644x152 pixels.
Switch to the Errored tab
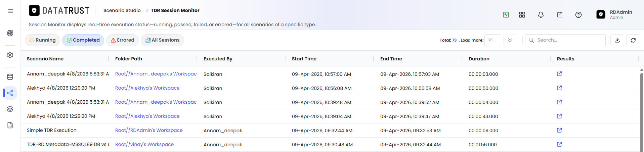coord(122,40)
